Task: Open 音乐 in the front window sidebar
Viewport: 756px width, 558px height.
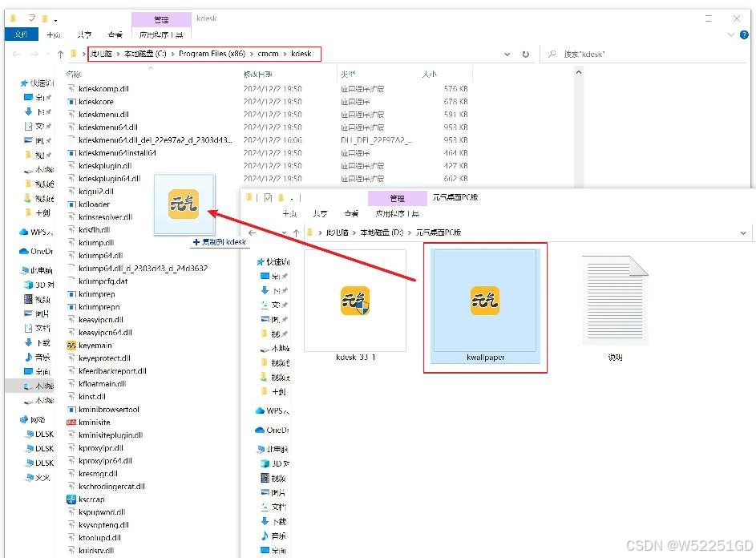Action: tap(273, 536)
